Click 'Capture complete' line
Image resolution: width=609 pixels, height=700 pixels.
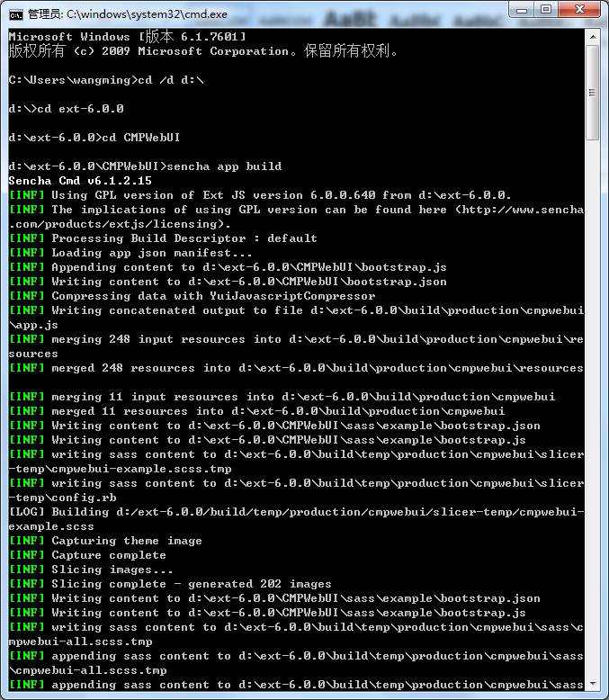point(87,555)
